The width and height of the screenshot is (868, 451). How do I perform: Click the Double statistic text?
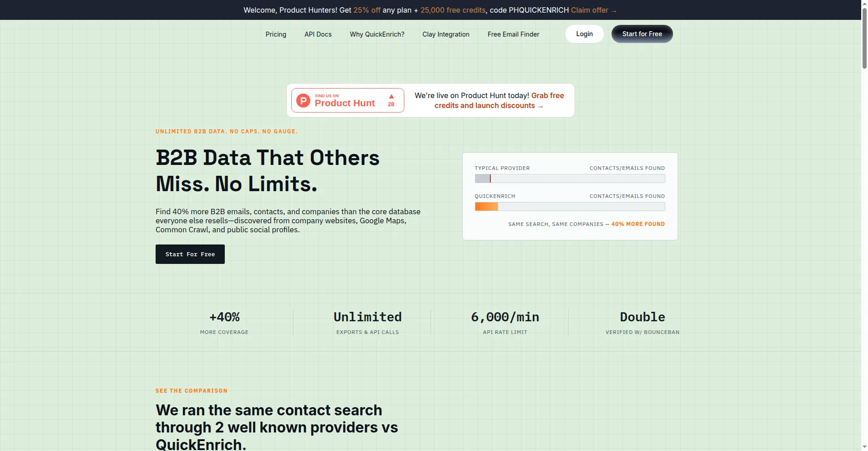pos(642,317)
